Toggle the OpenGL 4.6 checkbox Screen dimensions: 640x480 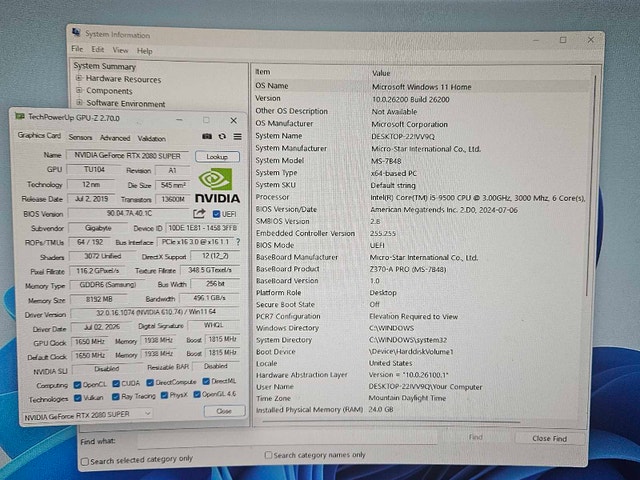(197, 394)
